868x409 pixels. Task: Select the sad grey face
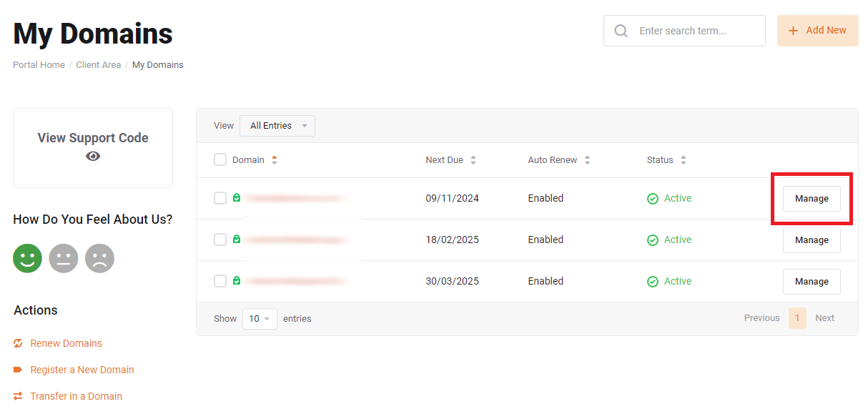coord(99,258)
